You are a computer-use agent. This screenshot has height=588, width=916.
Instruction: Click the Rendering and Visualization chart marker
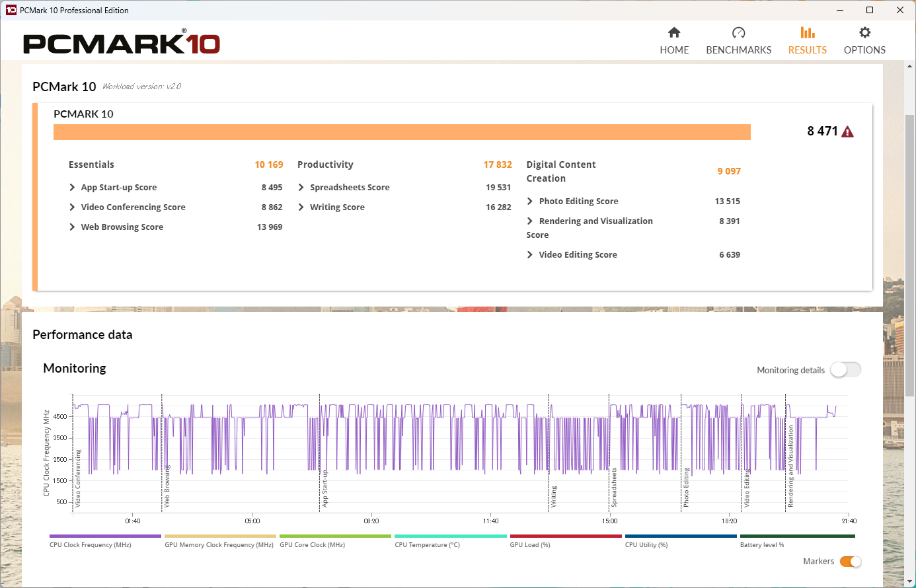790,466
